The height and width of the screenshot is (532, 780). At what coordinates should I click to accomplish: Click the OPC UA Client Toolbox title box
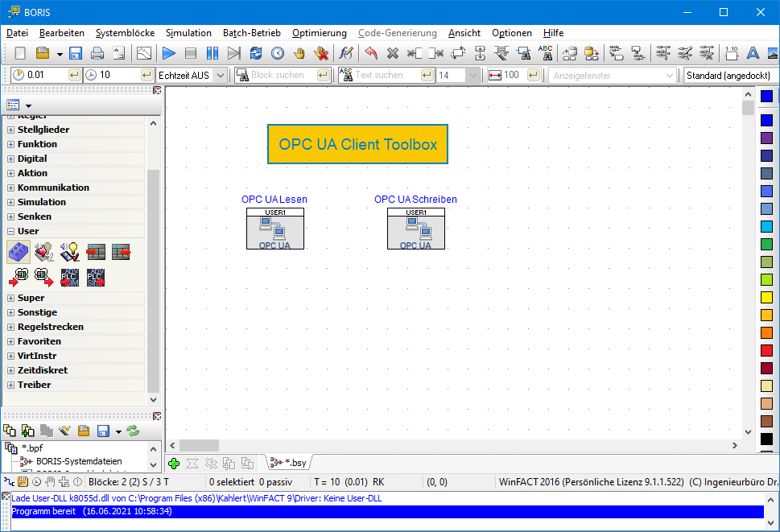[357, 144]
